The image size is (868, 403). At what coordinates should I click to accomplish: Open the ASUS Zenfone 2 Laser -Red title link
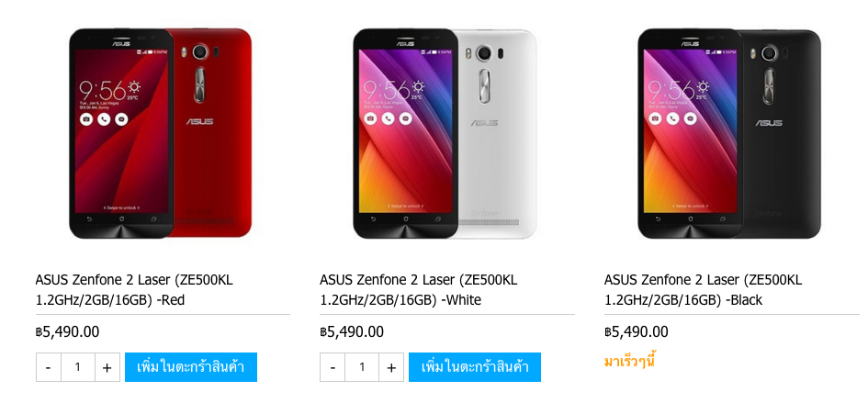pos(134,290)
